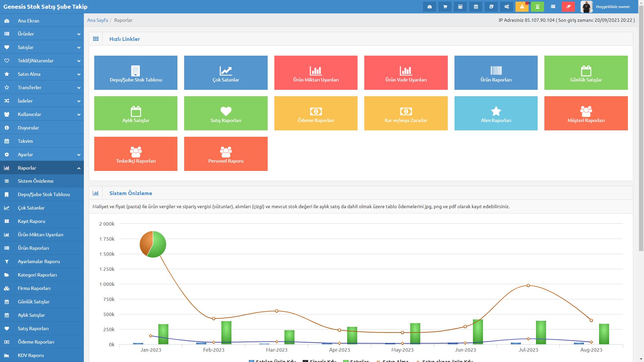This screenshot has height=362, width=644.
Task: Click the red eraser icon in header
Action: click(568, 7)
